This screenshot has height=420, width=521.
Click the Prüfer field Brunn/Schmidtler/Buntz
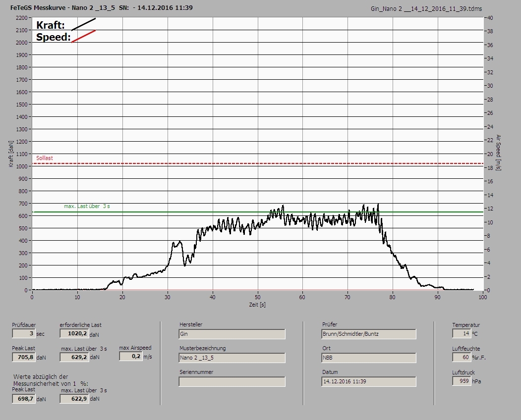click(369, 334)
